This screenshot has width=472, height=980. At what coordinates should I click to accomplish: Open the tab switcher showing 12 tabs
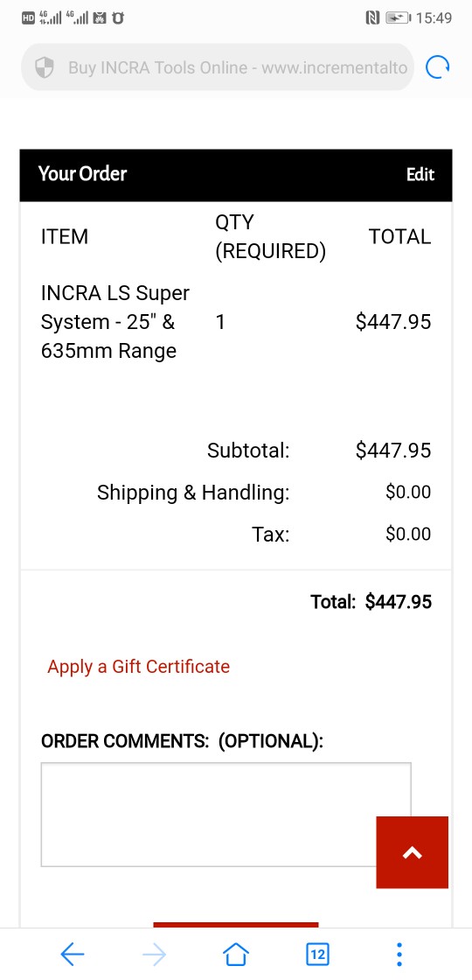click(318, 955)
